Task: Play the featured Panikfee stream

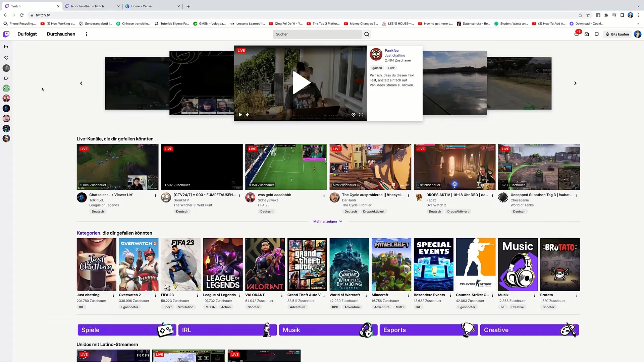Action: point(302,82)
